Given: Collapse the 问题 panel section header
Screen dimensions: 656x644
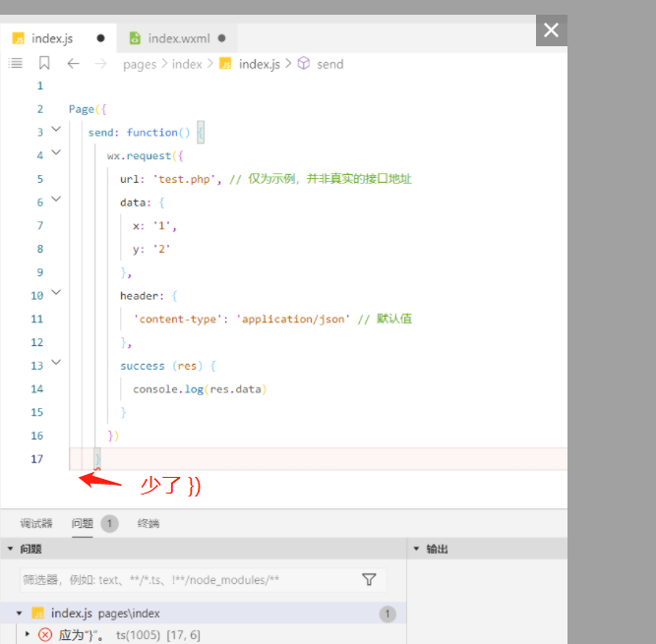Looking at the screenshot, I should tap(203, 549).
